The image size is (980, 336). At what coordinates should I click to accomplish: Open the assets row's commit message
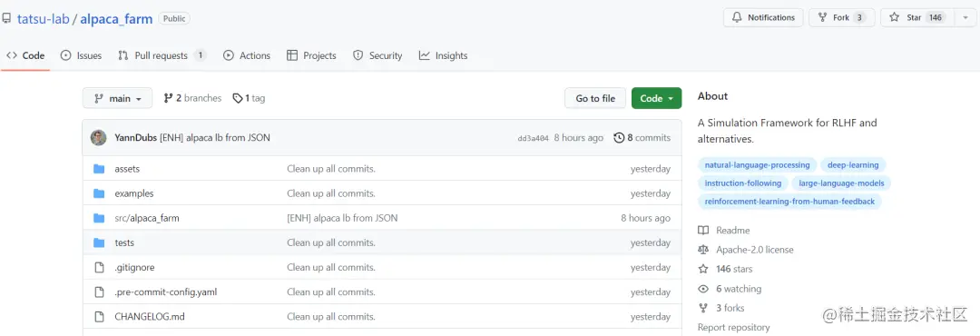[x=330, y=169]
